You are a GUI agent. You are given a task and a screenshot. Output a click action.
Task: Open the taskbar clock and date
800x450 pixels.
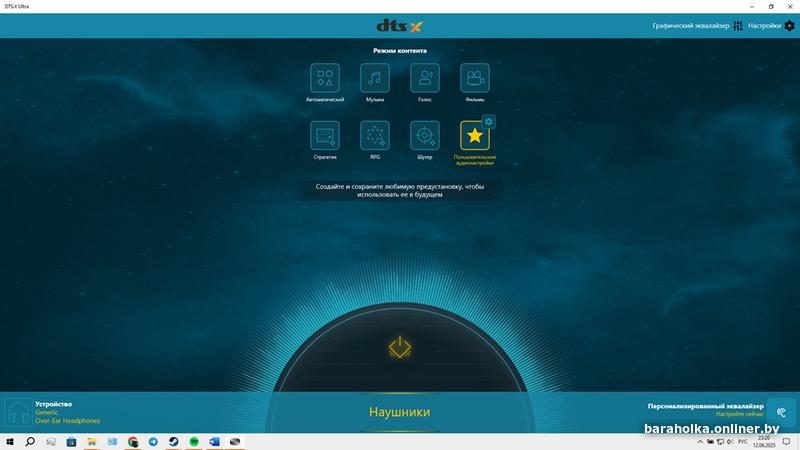764,442
